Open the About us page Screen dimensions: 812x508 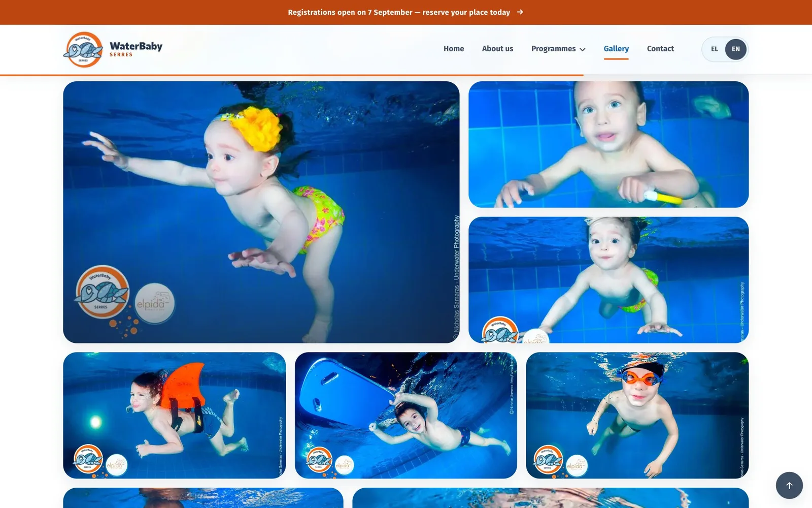pos(497,49)
